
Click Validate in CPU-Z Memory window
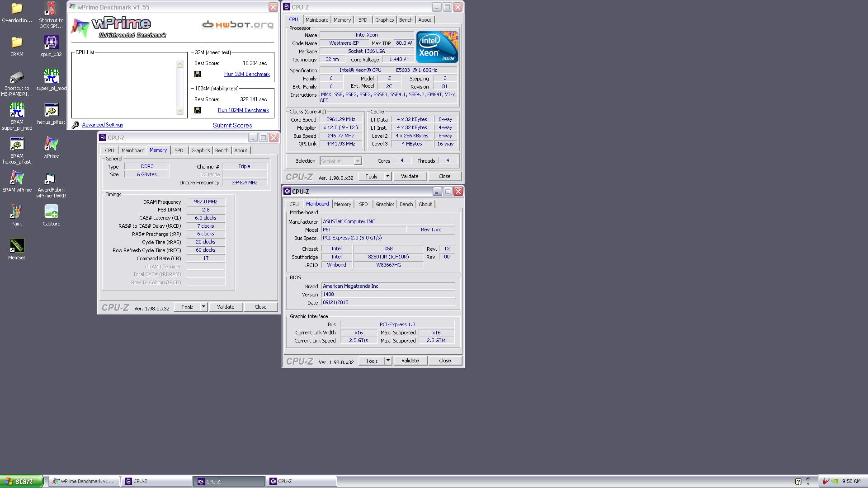(226, 307)
